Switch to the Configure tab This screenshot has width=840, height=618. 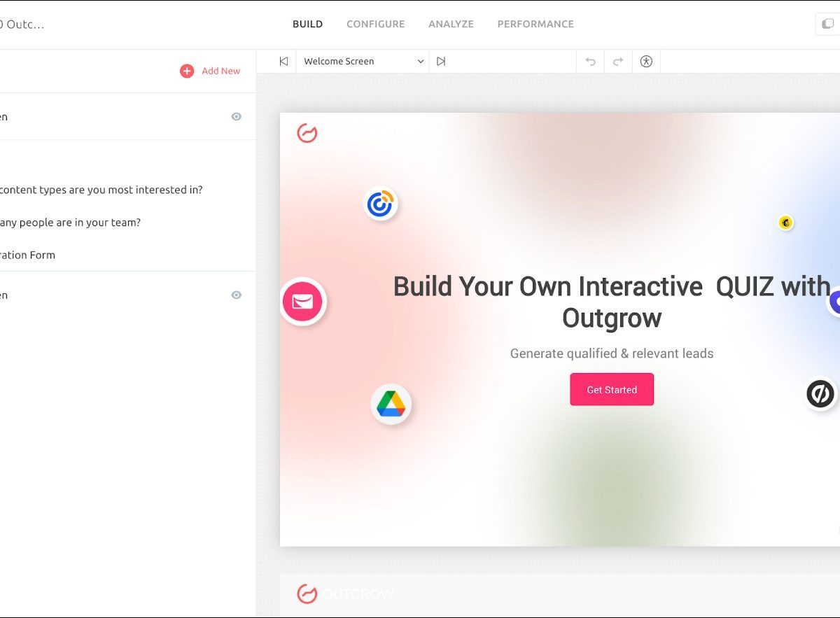click(x=375, y=24)
